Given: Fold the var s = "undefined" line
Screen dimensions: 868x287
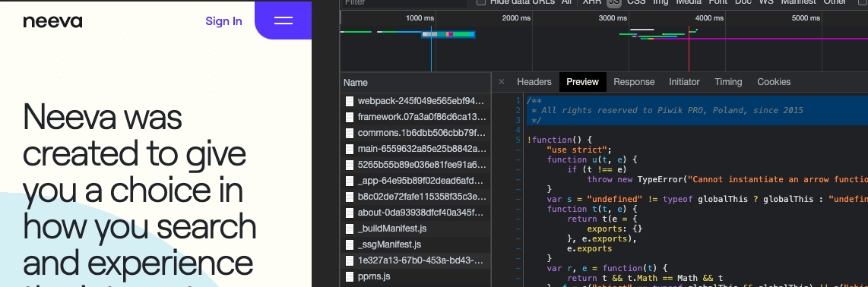Looking at the screenshot, I should (518, 200).
